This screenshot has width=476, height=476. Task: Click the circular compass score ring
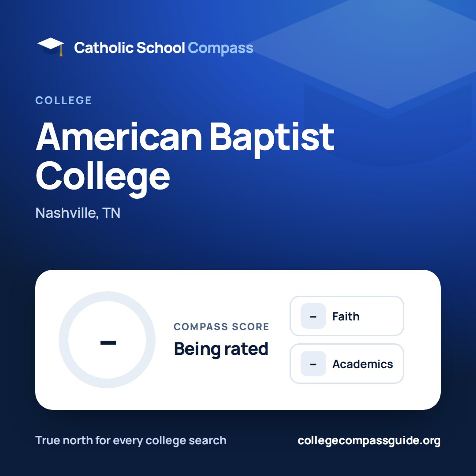click(107, 340)
